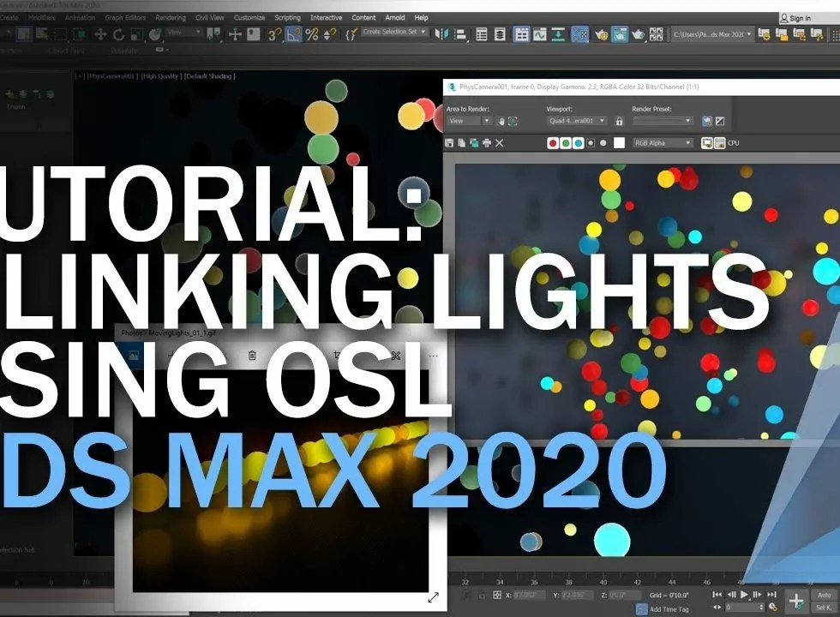The image size is (840, 617).
Task: Click the Auto key button
Action: 824,595
